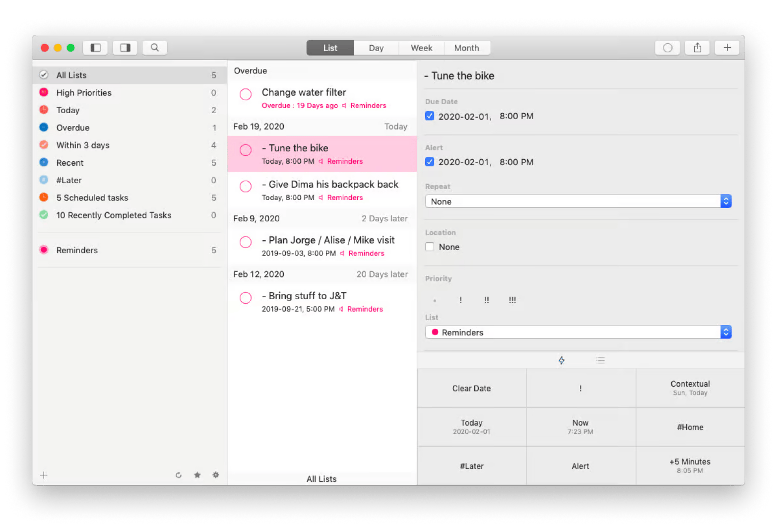
Task: Set priority to triple exclamation marks
Action: pyautogui.click(x=512, y=300)
